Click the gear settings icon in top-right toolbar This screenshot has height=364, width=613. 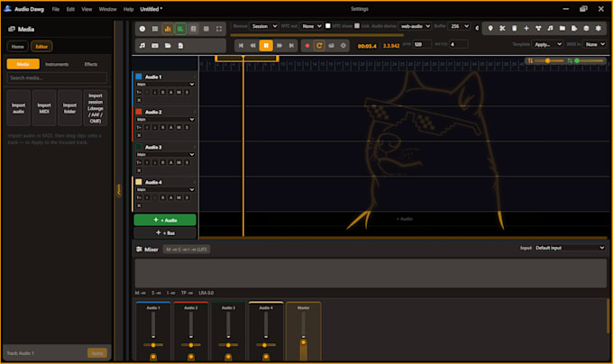[x=599, y=28]
